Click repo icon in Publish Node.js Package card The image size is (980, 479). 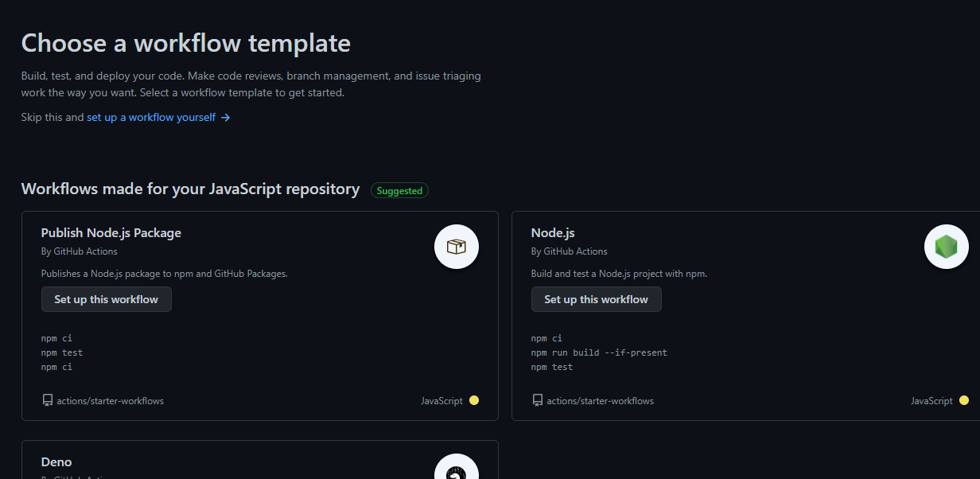[47, 400]
